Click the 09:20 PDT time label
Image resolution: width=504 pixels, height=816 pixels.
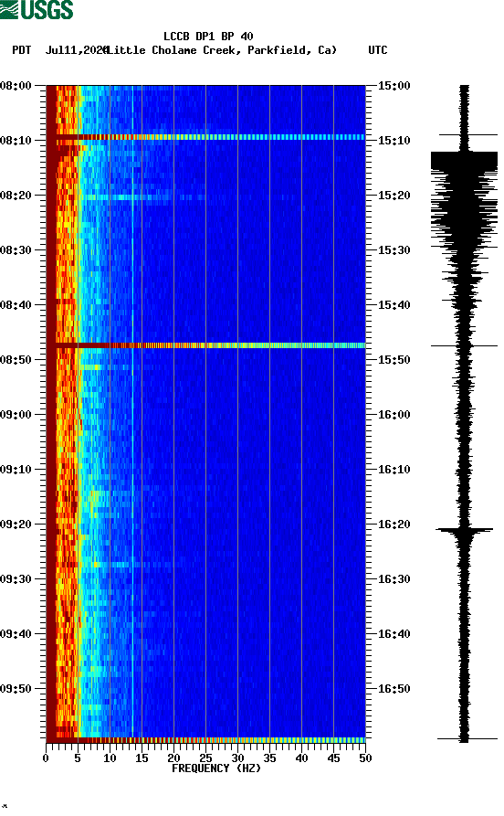(16, 525)
